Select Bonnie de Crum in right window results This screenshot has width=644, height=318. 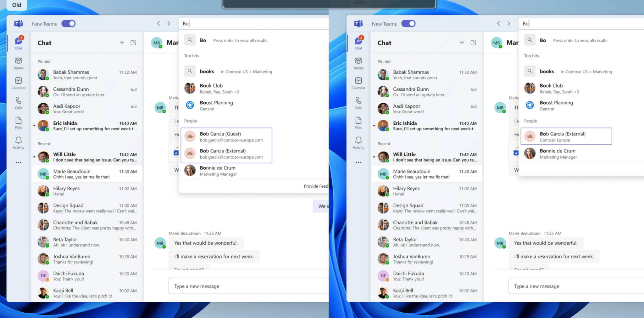(x=582, y=154)
